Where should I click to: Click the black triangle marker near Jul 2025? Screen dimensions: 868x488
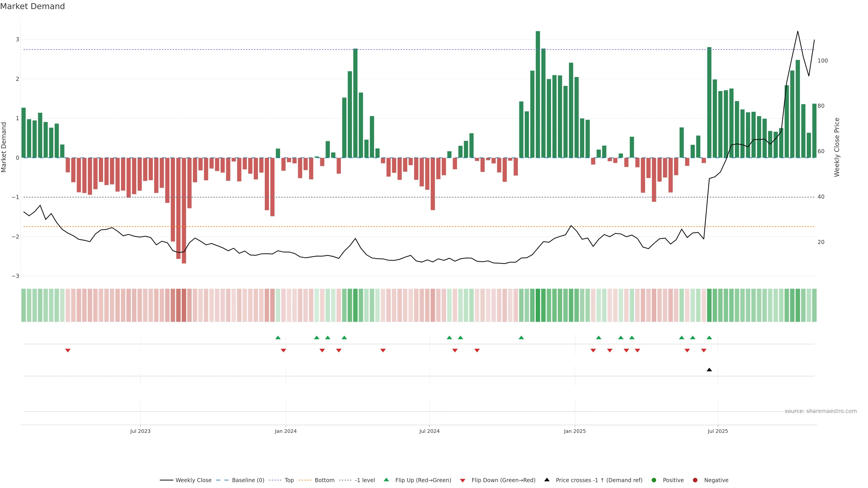click(709, 370)
